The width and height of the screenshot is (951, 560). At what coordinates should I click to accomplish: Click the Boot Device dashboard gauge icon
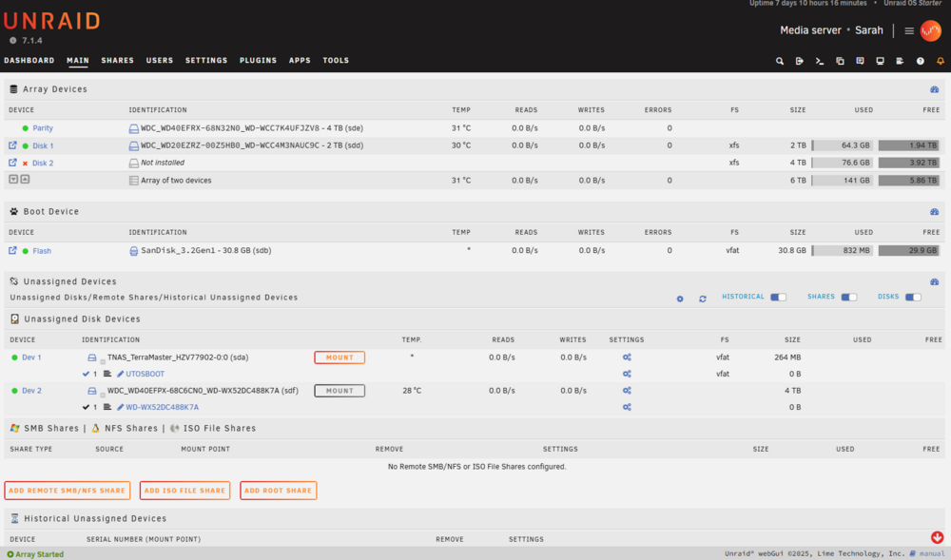(934, 211)
